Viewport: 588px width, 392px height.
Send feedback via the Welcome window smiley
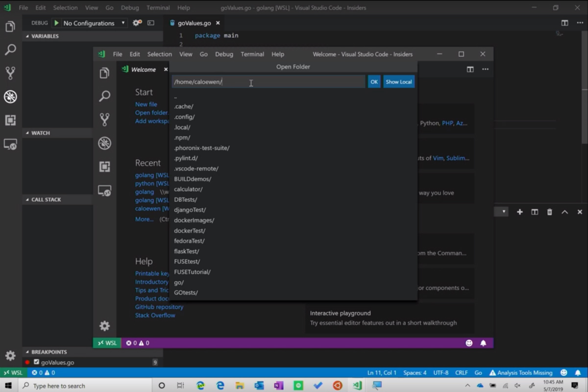pyautogui.click(x=469, y=343)
